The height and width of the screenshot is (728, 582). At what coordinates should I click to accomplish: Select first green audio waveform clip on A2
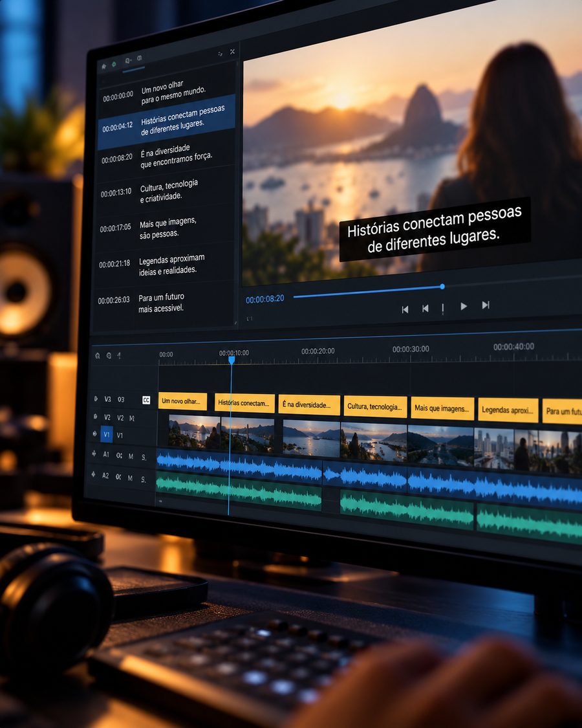[239, 491]
